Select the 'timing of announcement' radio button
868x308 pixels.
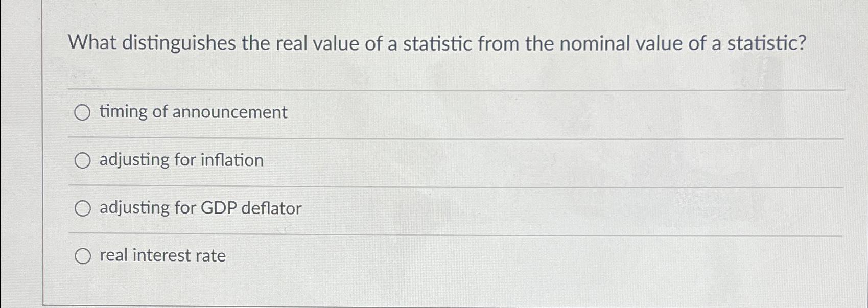coord(83,113)
